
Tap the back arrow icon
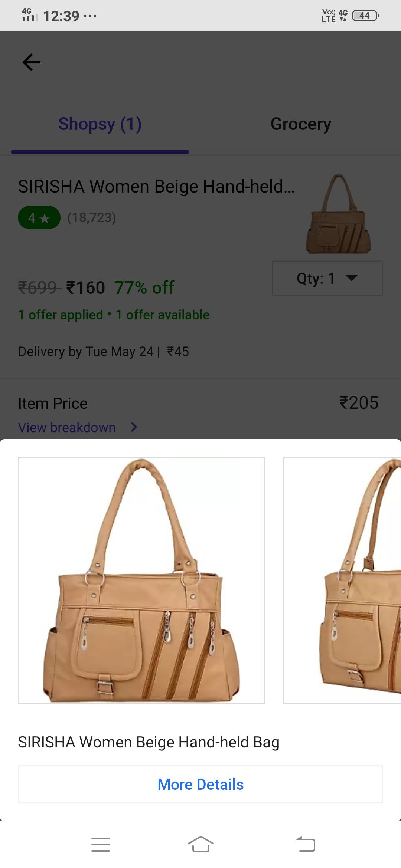[31, 62]
